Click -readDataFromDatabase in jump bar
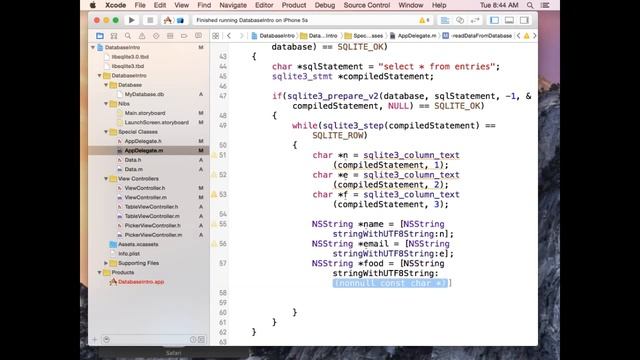The height and width of the screenshot is (360, 640). (x=477, y=36)
